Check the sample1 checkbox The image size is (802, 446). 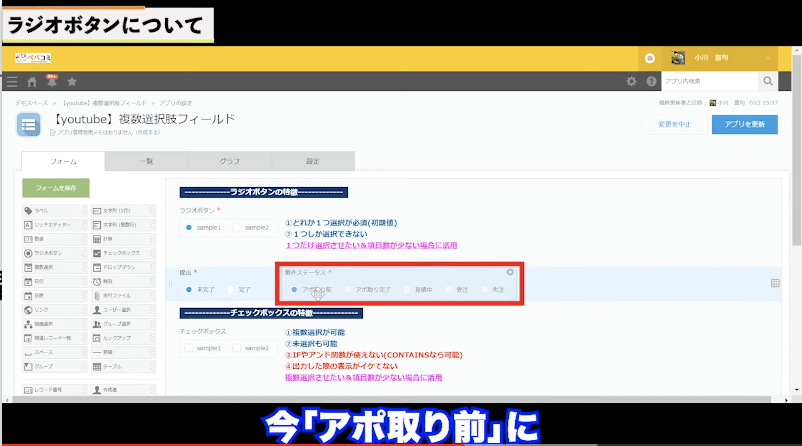188,348
